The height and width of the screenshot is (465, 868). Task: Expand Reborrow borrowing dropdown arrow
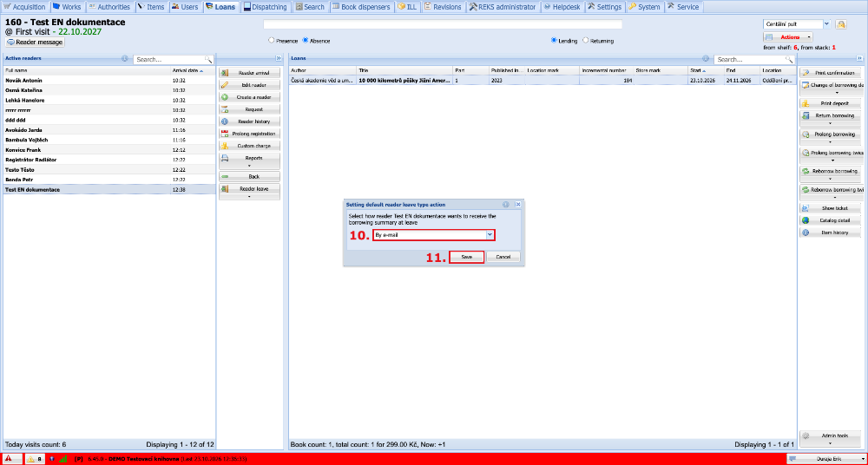tap(831, 179)
